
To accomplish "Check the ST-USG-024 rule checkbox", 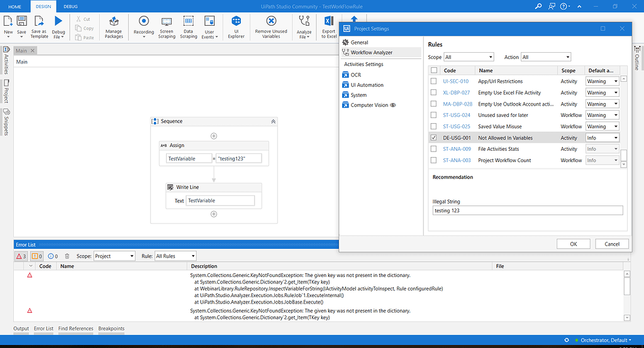I will pos(433,115).
